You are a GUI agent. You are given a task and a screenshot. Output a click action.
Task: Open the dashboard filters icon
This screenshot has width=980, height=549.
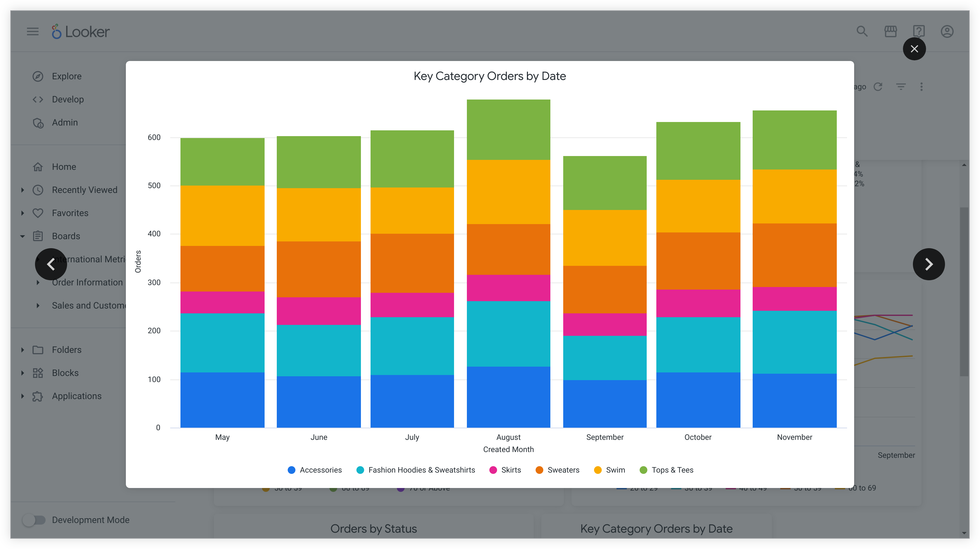coord(901,87)
